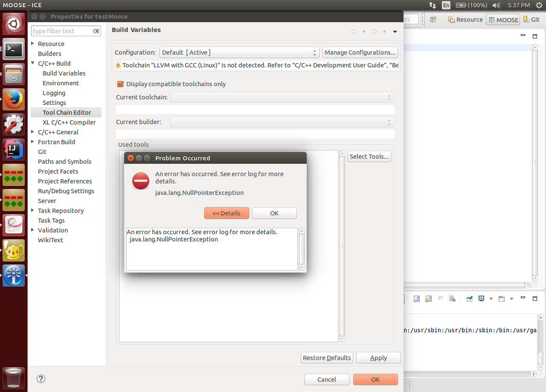Click the << Details button
This screenshot has height=392, width=546.
coord(227,213)
